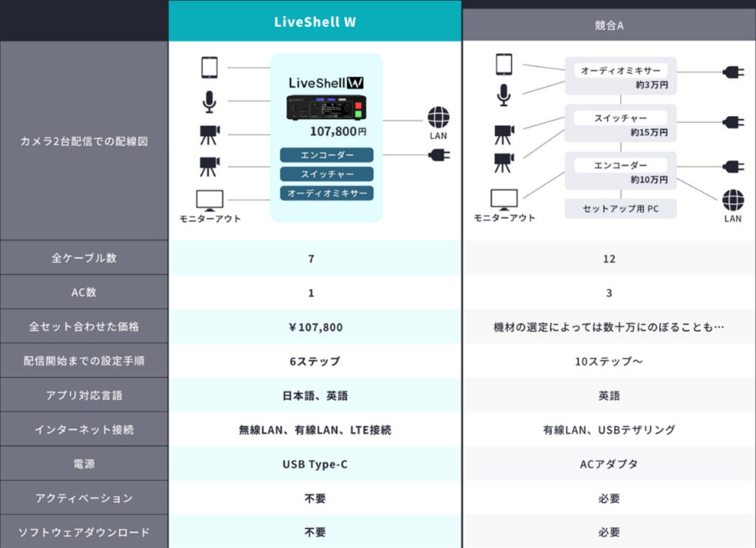
Task: Click the ACアダプタ cell
Action: point(609,464)
